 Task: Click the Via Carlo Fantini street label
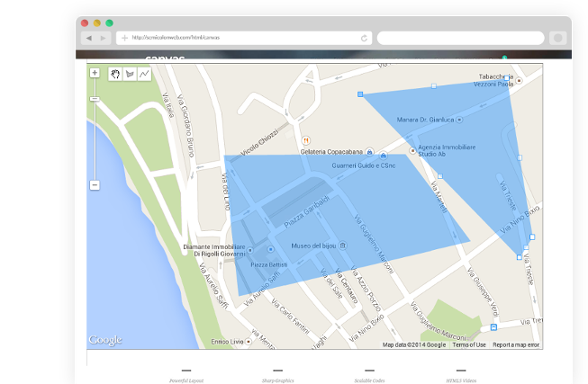pos(290,317)
